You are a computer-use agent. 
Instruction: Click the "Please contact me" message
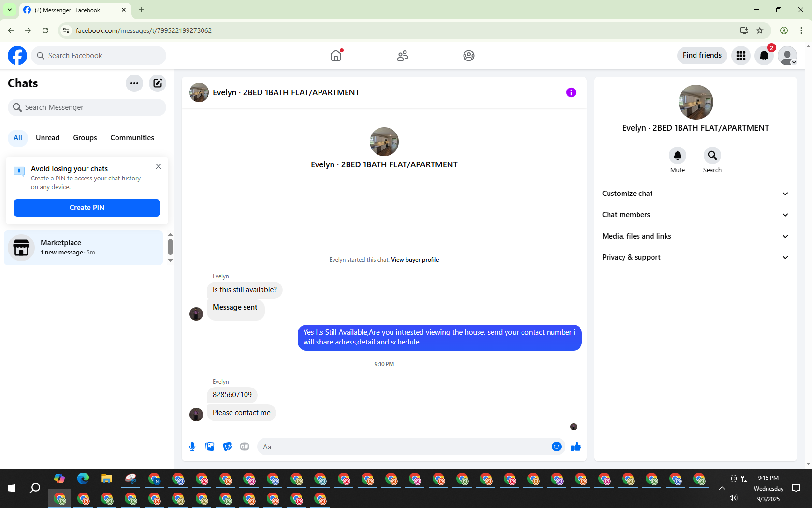(x=242, y=413)
